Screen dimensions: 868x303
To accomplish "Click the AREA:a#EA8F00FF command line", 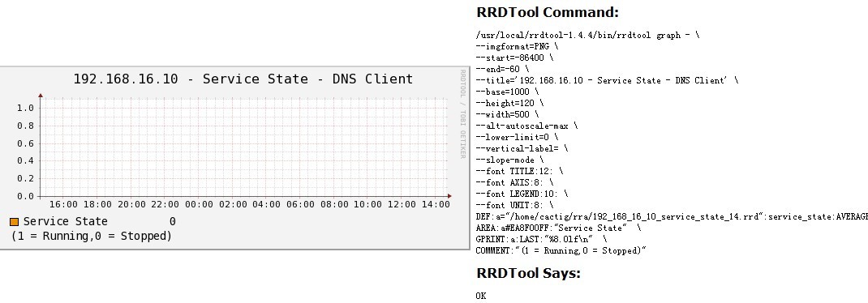I will tap(558, 228).
